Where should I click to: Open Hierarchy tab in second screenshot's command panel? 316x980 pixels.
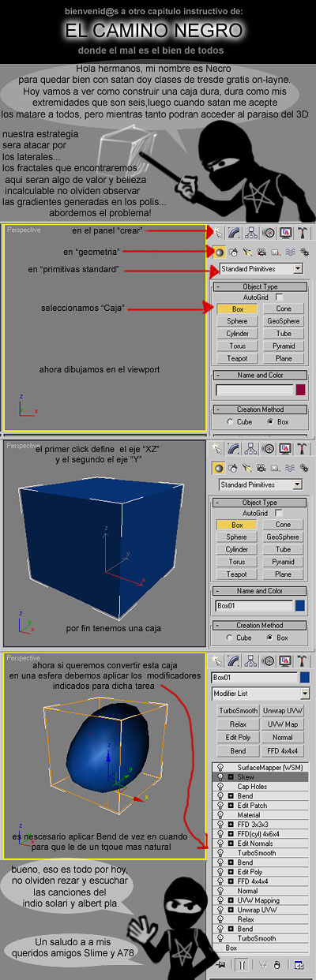pos(251,448)
